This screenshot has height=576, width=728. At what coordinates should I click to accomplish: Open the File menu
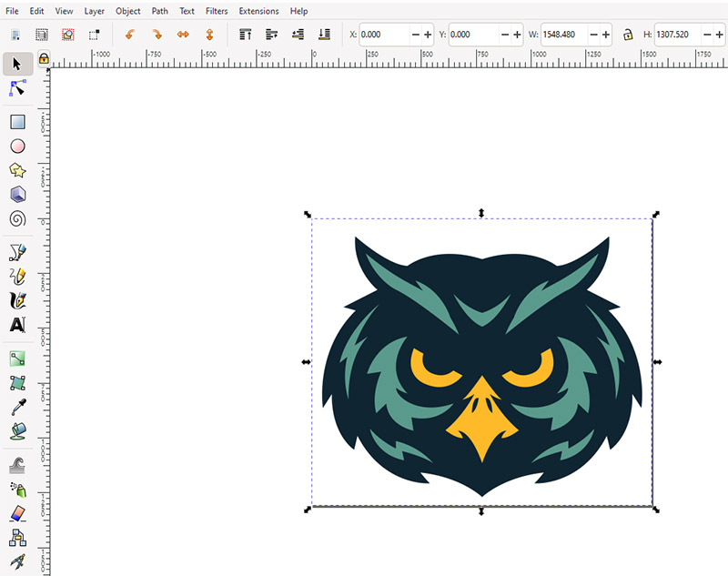[x=12, y=11]
